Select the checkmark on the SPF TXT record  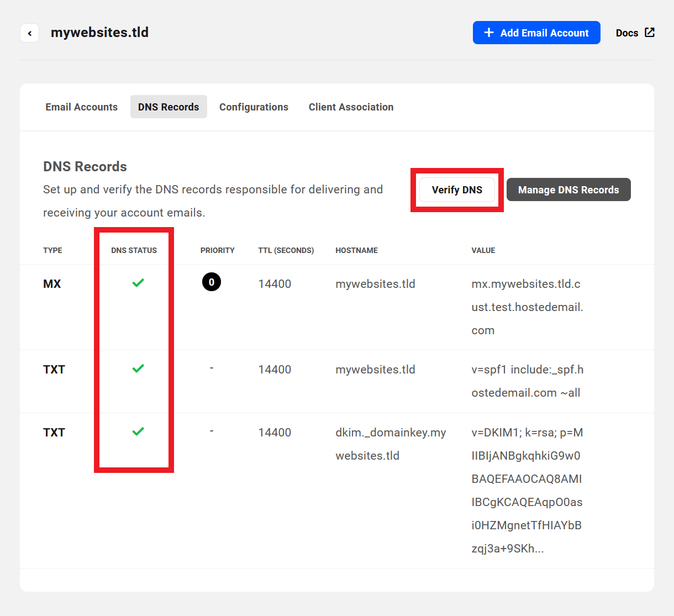pos(138,368)
